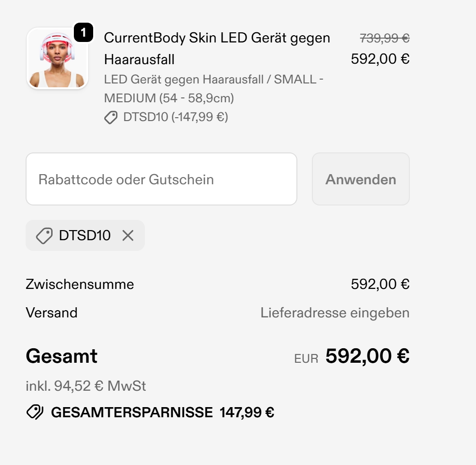Click the EUR currency label
476x465 pixels.
point(306,358)
